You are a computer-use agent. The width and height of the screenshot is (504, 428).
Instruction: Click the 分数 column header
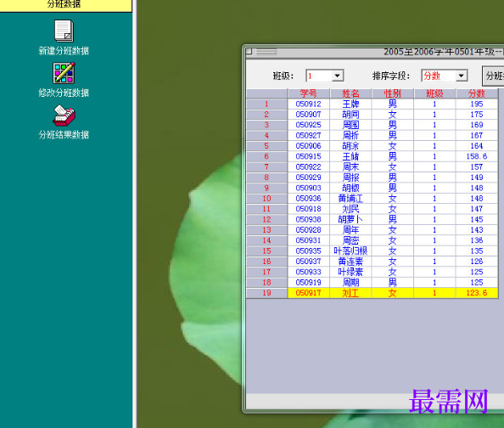coord(477,93)
